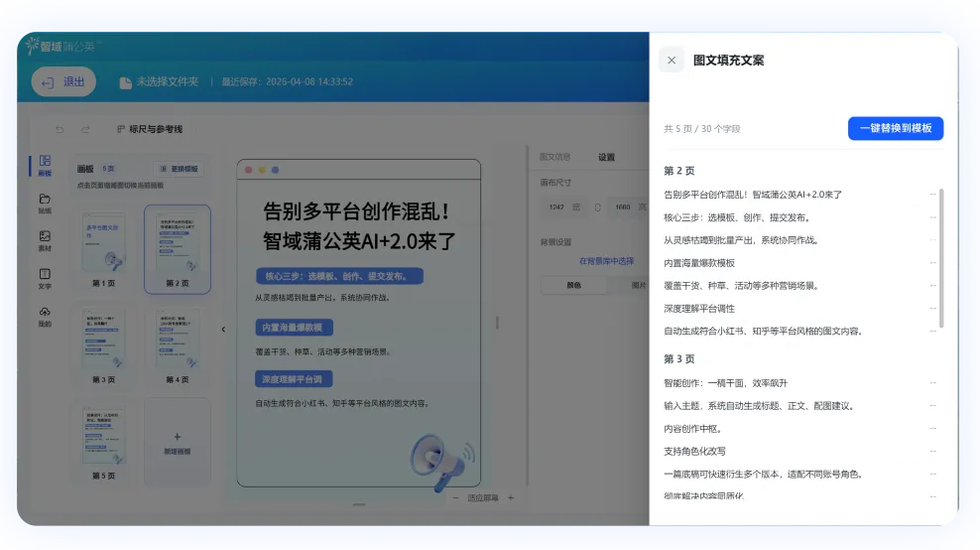The height and width of the screenshot is (550, 980).
Task: Toggle the aspect ratio lock icon
Action: 597,207
